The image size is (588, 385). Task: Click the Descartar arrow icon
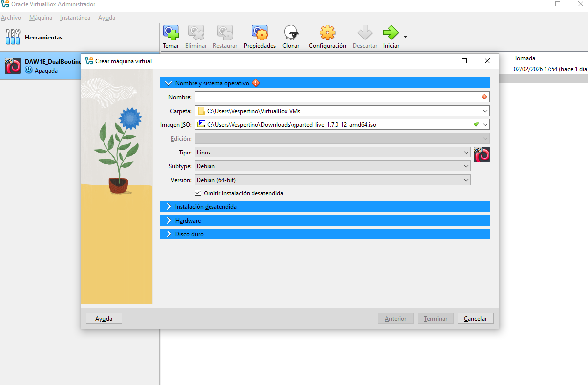pyautogui.click(x=365, y=33)
